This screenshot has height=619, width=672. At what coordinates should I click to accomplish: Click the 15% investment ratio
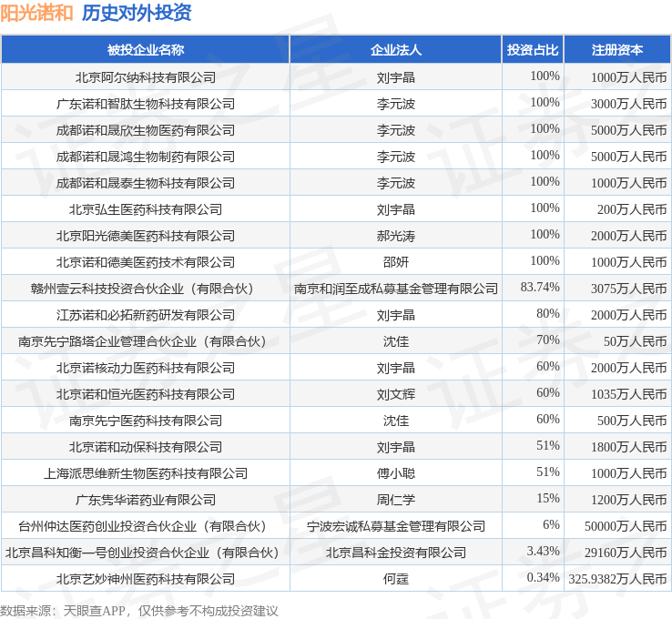[x=548, y=498]
